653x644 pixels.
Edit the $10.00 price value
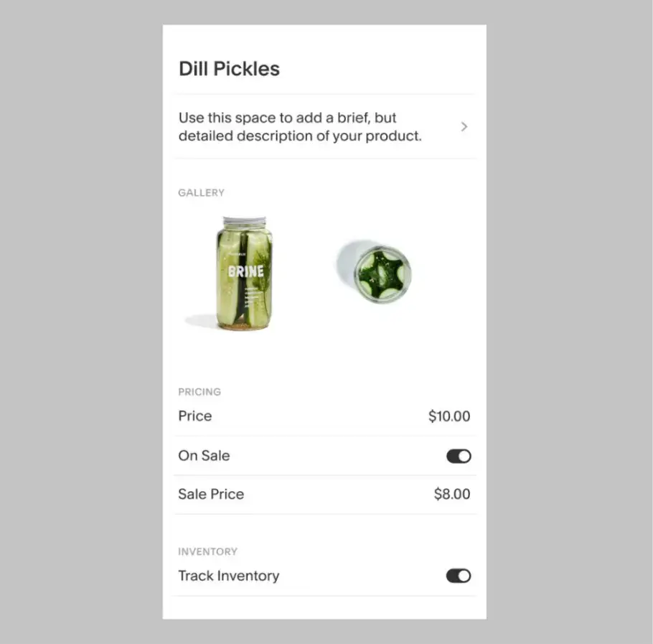click(x=449, y=416)
